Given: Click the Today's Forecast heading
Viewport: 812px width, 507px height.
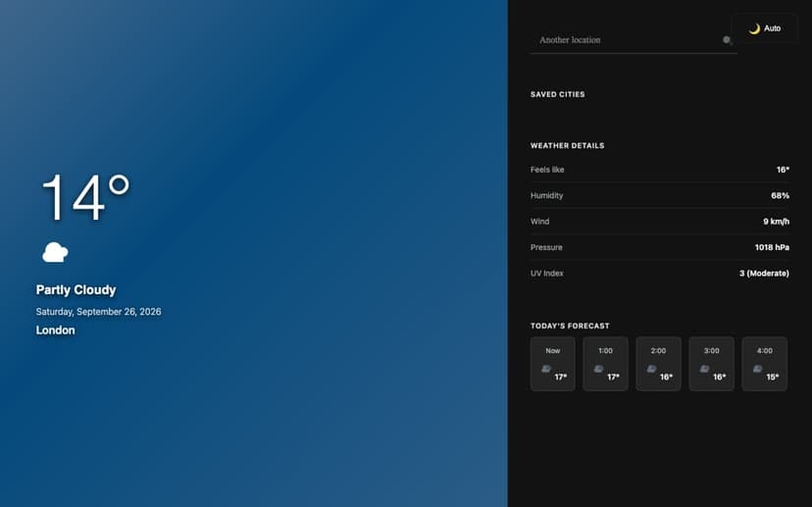Looking at the screenshot, I should (x=570, y=326).
